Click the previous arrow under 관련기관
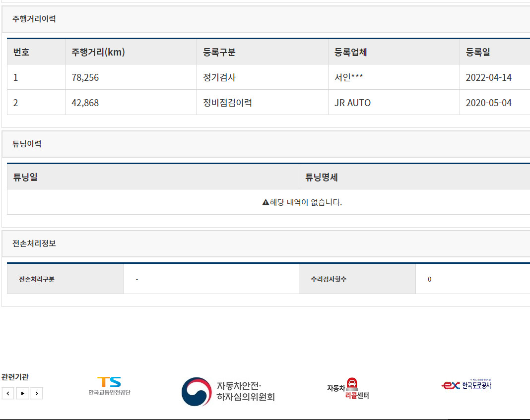 pyautogui.click(x=8, y=393)
